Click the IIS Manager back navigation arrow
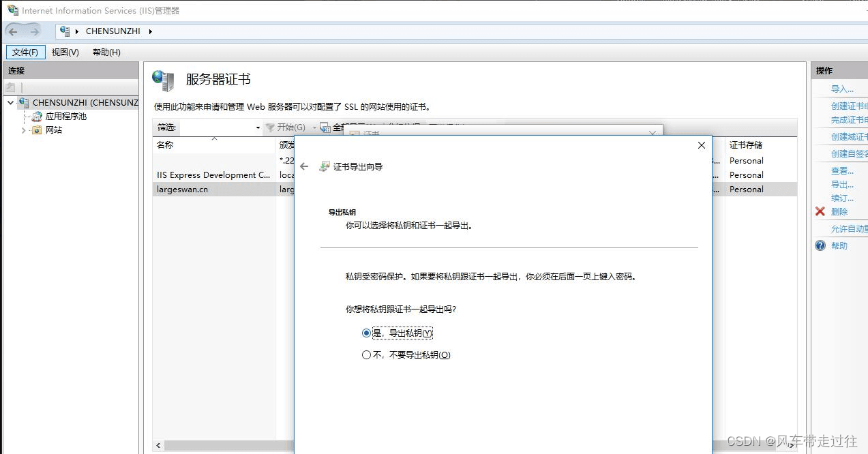Viewport: 868px width, 454px height. coord(14,31)
